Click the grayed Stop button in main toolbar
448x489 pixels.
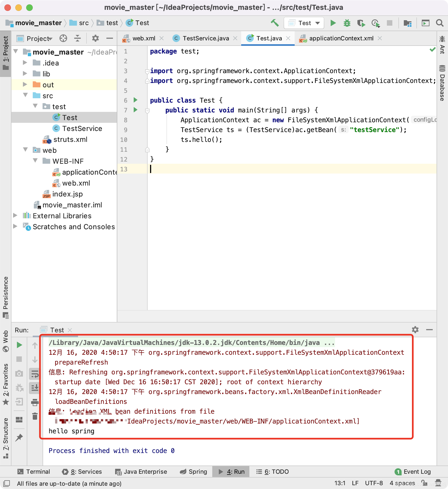pyautogui.click(x=390, y=23)
